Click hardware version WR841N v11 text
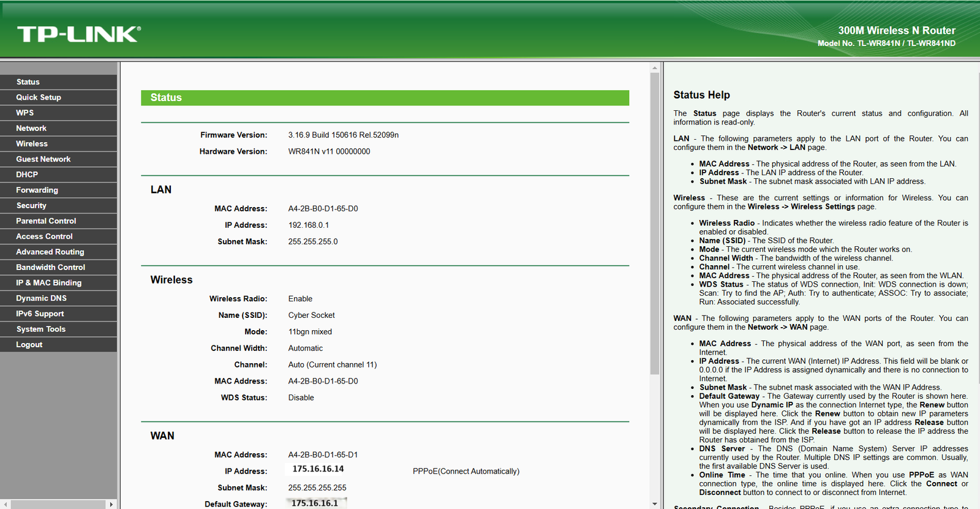Image resolution: width=980 pixels, height=509 pixels. (329, 152)
